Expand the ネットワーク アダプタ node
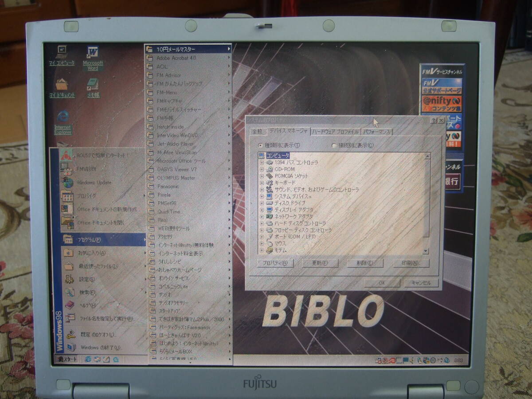This screenshot has width=532, height=399. 262,216
